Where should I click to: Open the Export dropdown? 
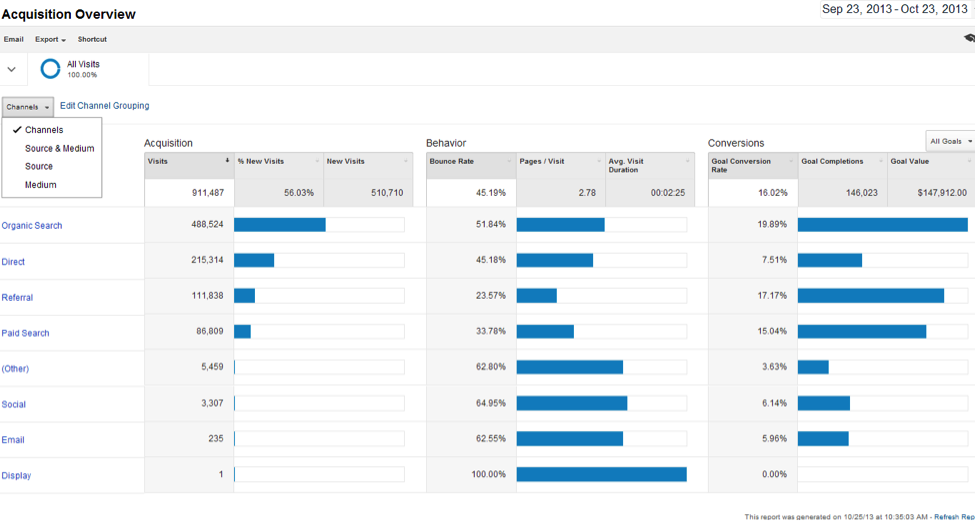pos(50,40)
